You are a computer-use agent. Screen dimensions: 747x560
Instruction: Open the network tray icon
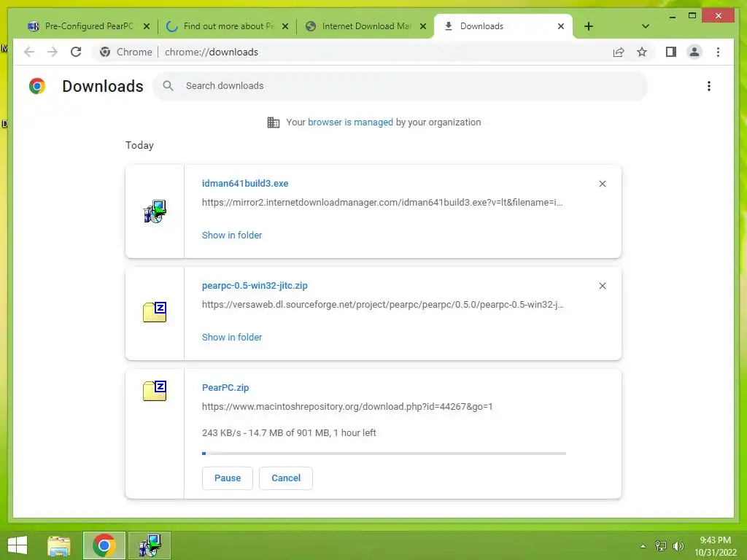pyautogui.click(x=661, y=546)
